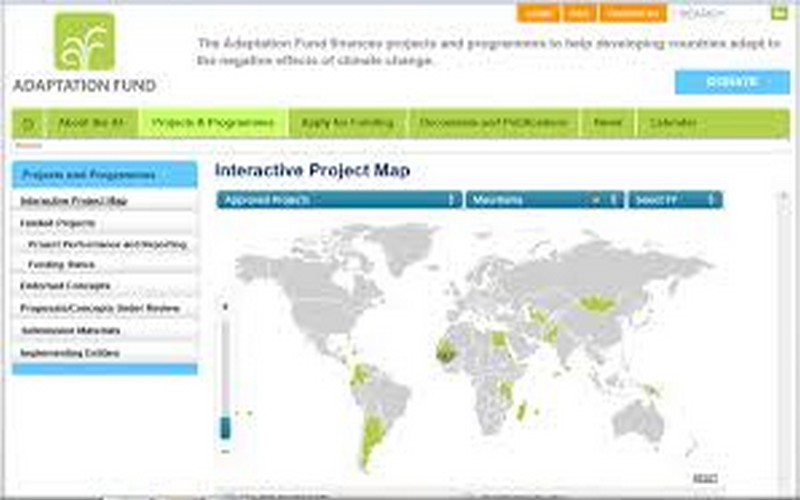Click the home icon in navigation bar
The image size is (800, 500).
28,123
